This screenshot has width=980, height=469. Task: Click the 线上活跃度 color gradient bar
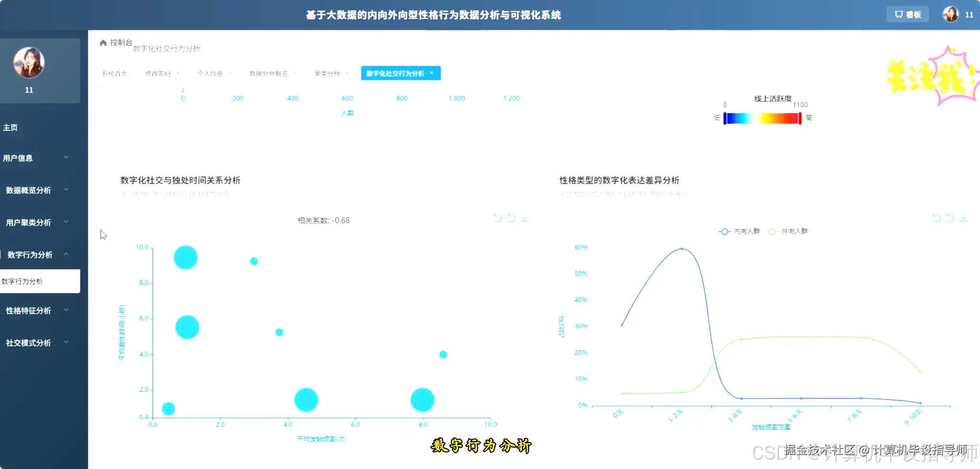click(763, 118)
